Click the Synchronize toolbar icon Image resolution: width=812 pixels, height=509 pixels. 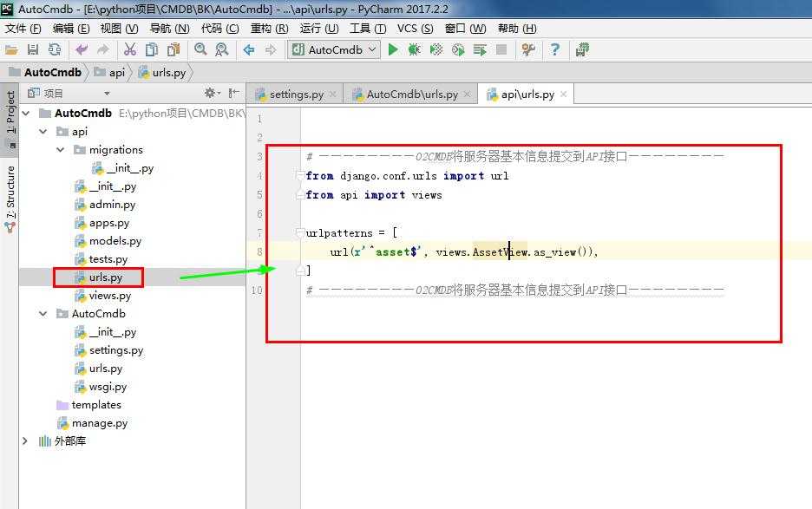click(x=55, y=49)
